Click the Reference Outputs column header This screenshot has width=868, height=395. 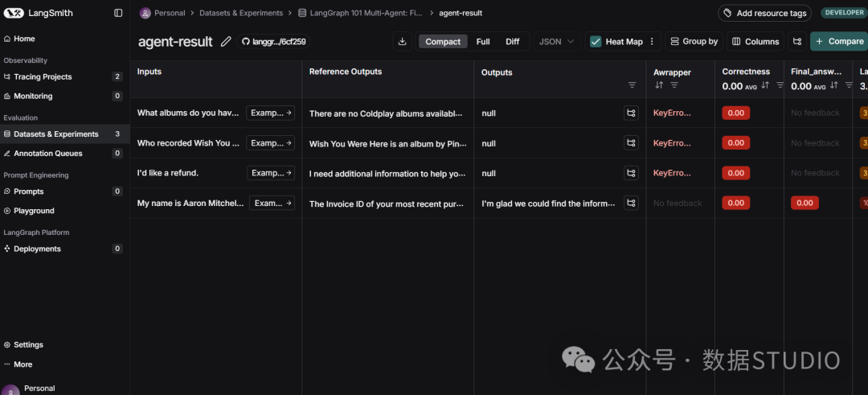346,72
